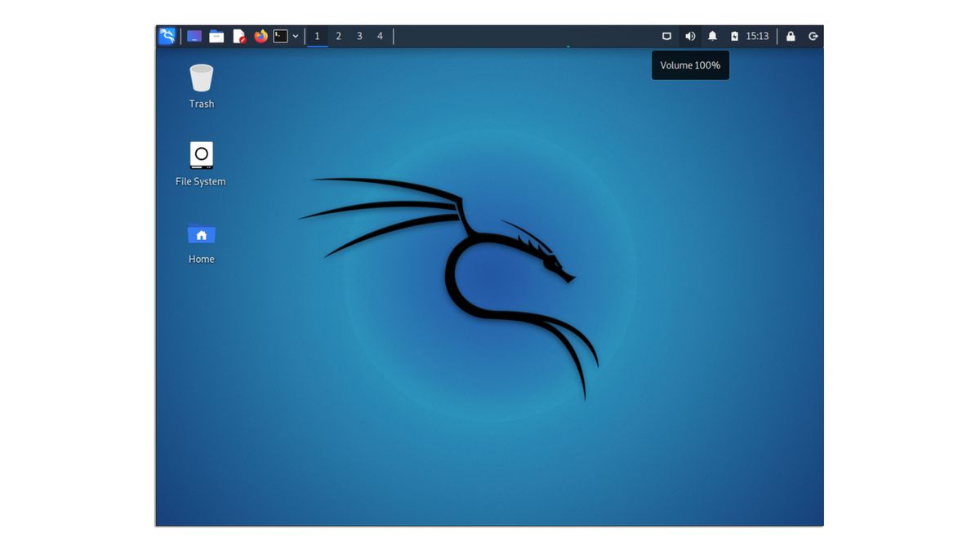Launch the Firefox browser from the panel
Viewport: 980px width, 551px height.
point(260,35)
